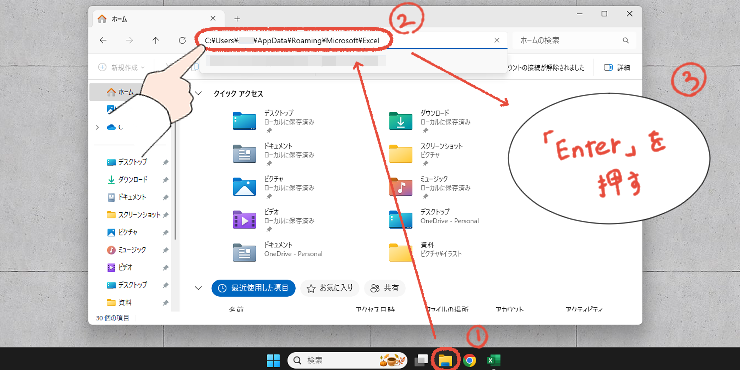Click File Explorer on the taskbar
The height and width of the screenshot is (370, 740).
445,361
